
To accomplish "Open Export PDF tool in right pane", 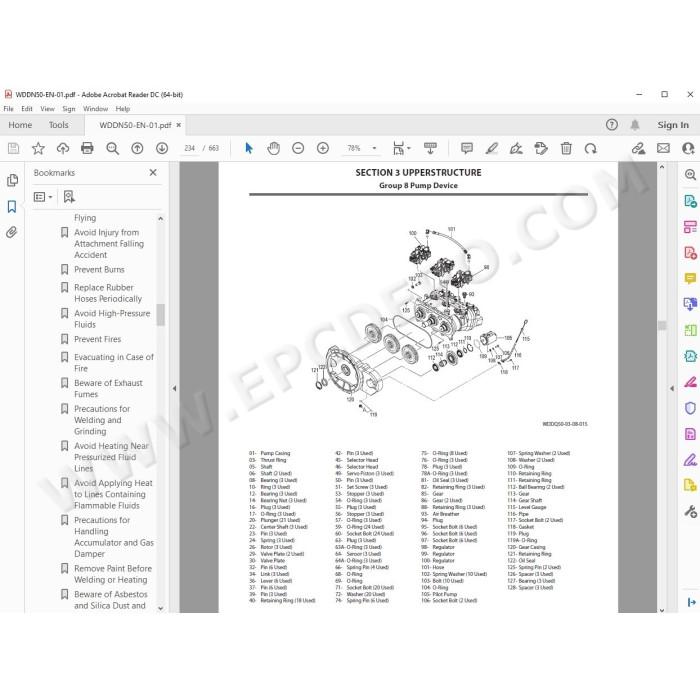I will tap(690, 201).
